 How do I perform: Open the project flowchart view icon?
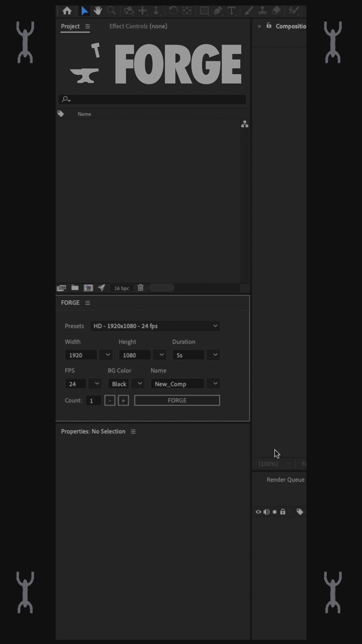[x=245, y=124]
